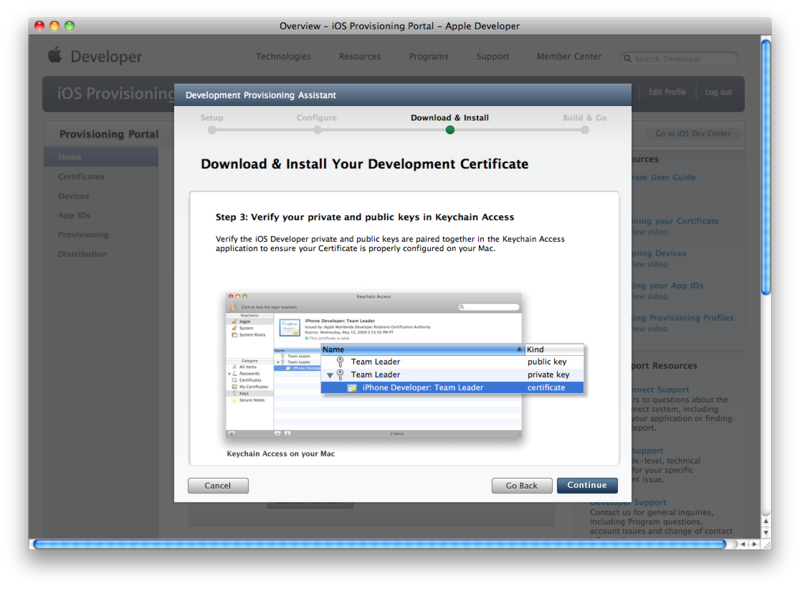This screenshot has height=589, width=800.
Task: Open the Resources menu
Action: coord(360,56)
